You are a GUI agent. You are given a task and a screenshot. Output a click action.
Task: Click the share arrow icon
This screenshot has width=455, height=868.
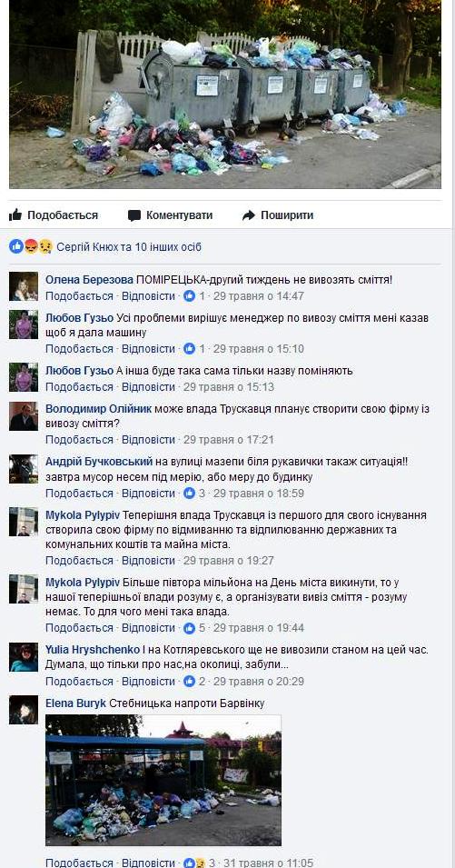pos(249,215)
